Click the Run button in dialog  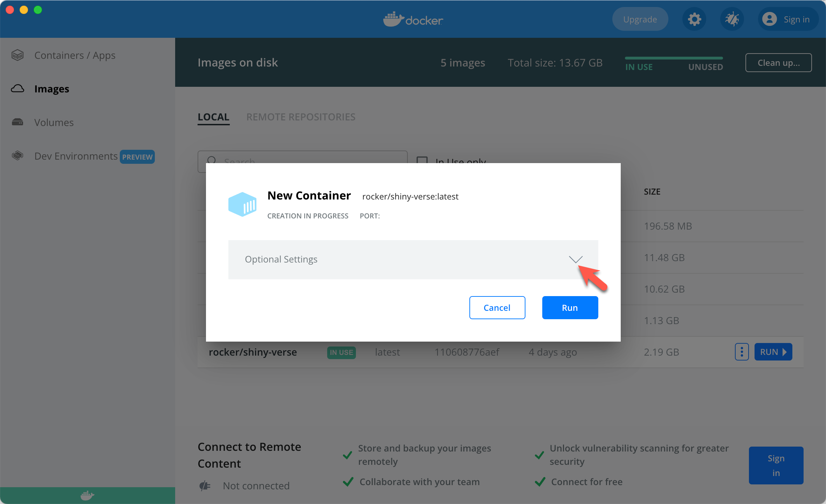point(570,308)
